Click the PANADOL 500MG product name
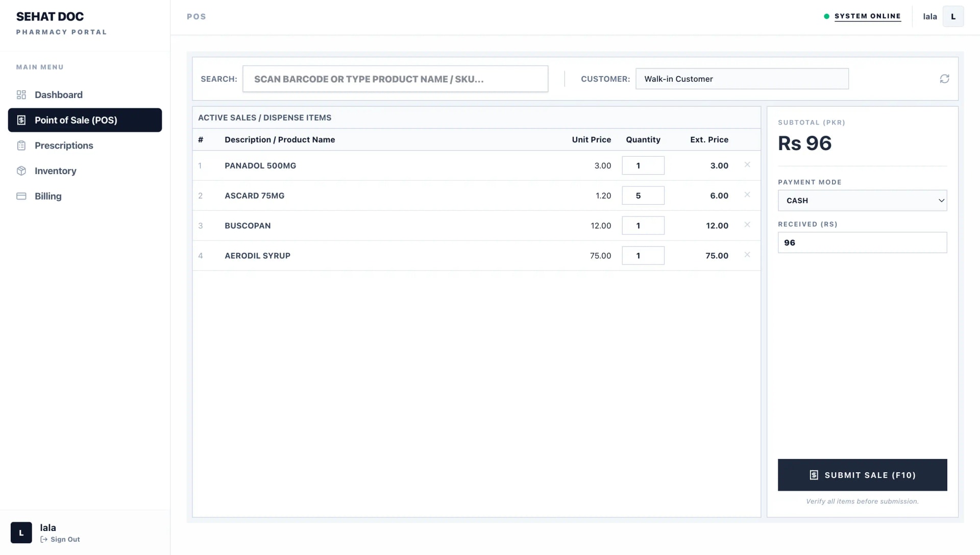 260,165
